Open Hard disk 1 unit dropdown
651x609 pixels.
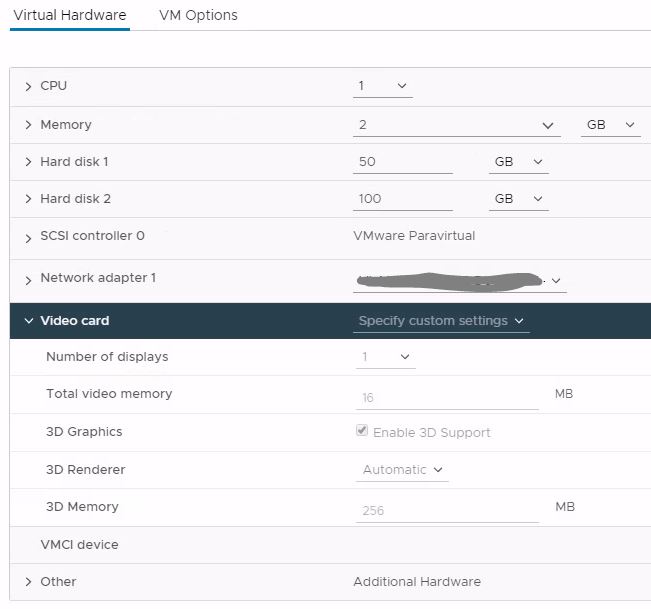click(x=519, y=162)
